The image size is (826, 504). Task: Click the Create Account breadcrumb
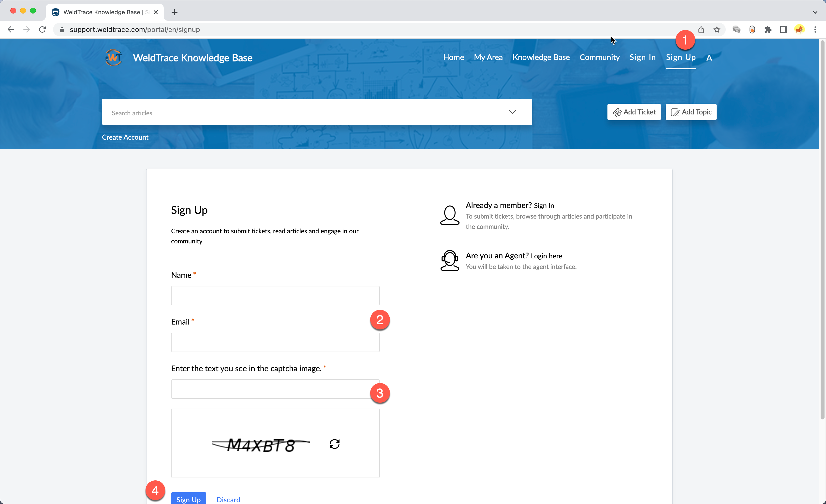point(125,137)
